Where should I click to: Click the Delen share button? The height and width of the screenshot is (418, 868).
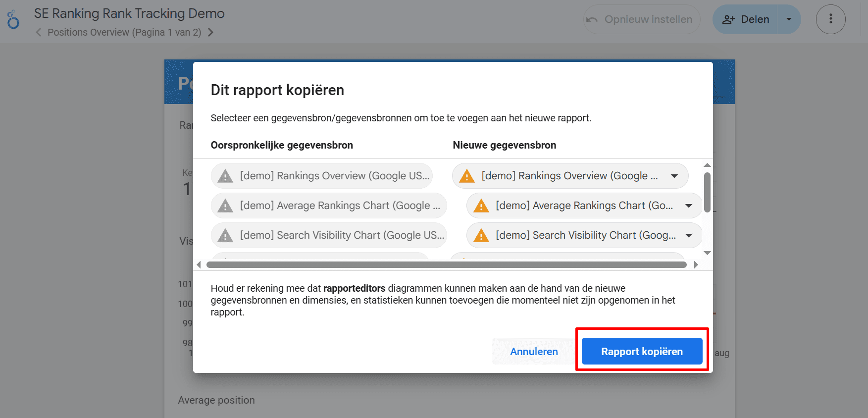point(745,19)
